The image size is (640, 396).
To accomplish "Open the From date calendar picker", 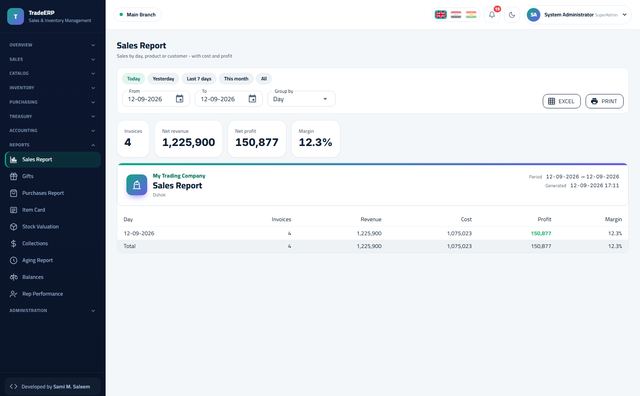I will pos(180,99).
